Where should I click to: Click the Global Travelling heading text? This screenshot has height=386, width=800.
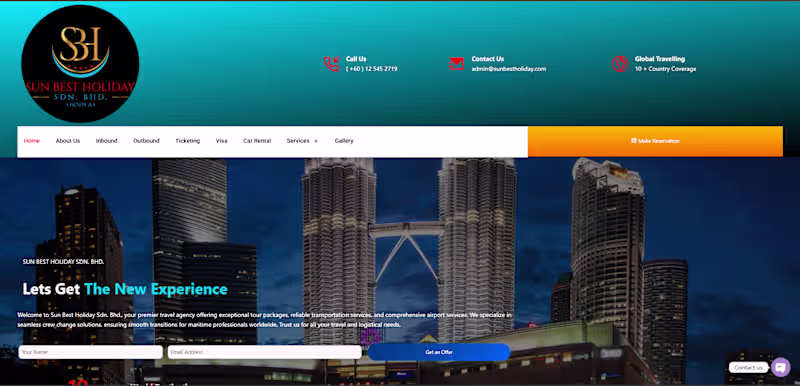click(x=660, y=59)
